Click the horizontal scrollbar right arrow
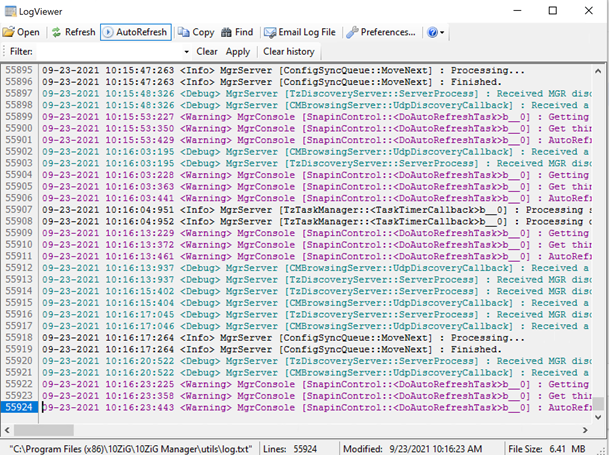The height and width of the screenshot is (455, 609). (x=585, y=430)
